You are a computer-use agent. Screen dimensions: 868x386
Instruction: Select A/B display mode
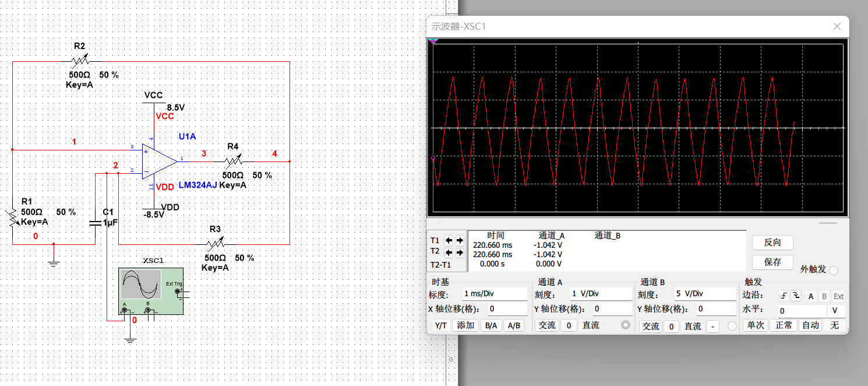tap(513, 325)
